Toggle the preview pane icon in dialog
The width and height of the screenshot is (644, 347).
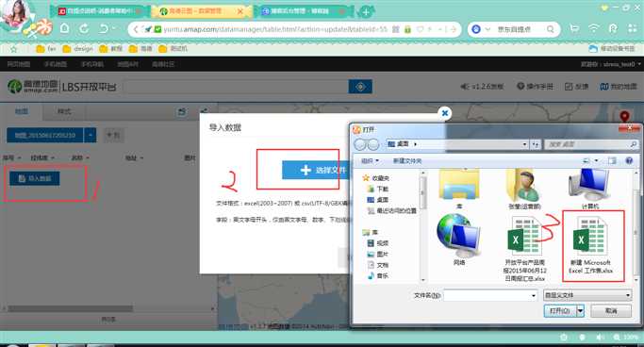[612, 160]
